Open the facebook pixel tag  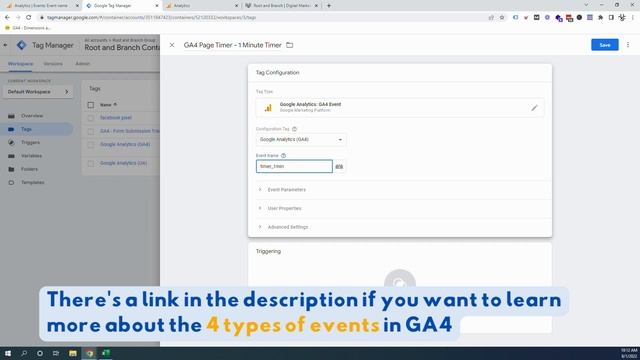click(x=116, y=118)
